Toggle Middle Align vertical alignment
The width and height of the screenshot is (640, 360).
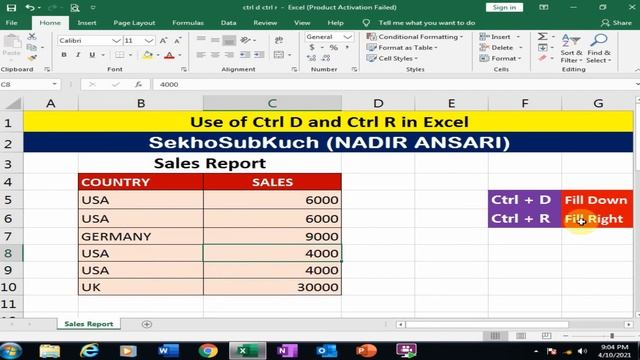pyautogui.click(x=215, y=40)
